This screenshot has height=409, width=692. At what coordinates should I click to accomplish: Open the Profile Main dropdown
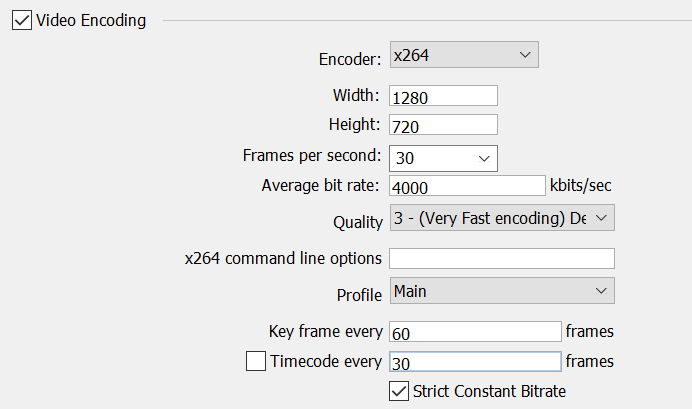tap(502, 290)
